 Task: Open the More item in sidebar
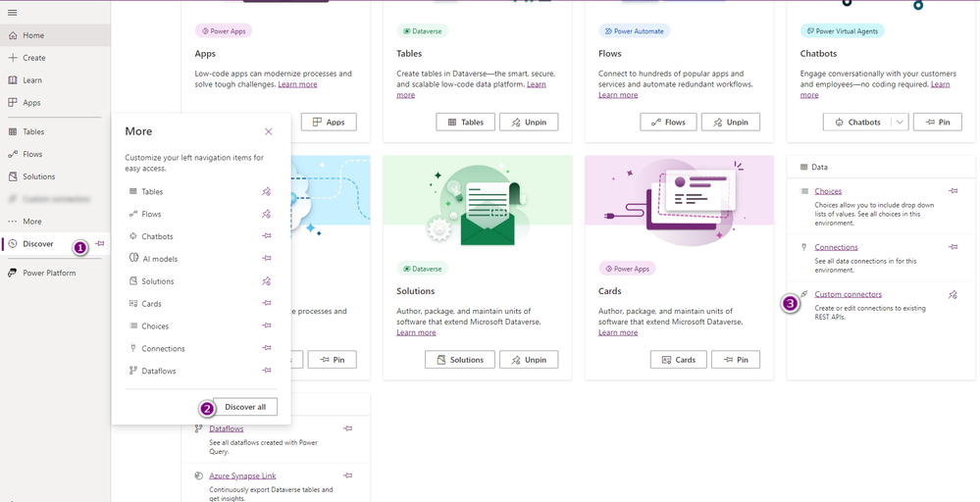pyautogui.click(x=55, y=221)
